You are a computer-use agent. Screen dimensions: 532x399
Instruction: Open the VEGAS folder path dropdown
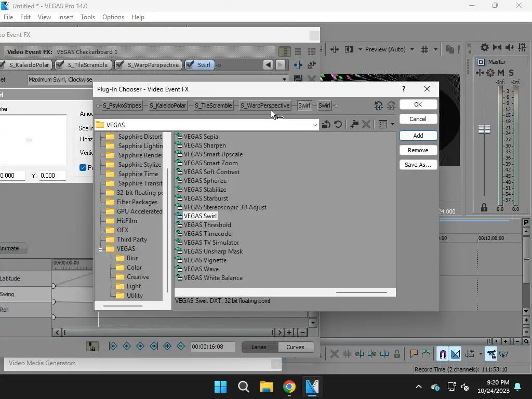coord(314,125)
